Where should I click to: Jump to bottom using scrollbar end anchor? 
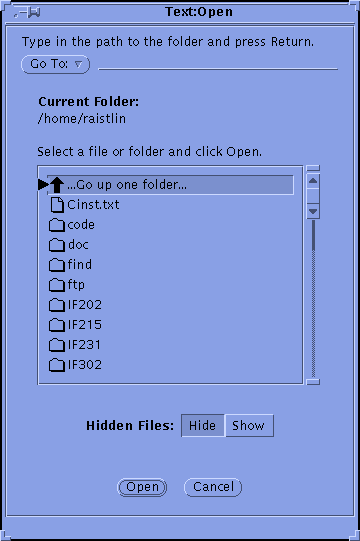click(313, 382)
